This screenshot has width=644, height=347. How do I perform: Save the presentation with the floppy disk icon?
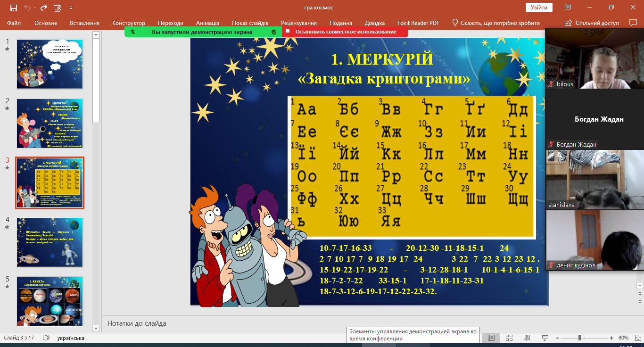point(13,8)
